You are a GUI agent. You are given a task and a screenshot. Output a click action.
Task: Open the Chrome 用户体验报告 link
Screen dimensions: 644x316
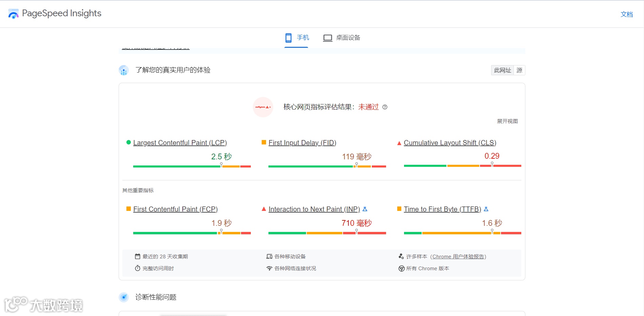458,257
